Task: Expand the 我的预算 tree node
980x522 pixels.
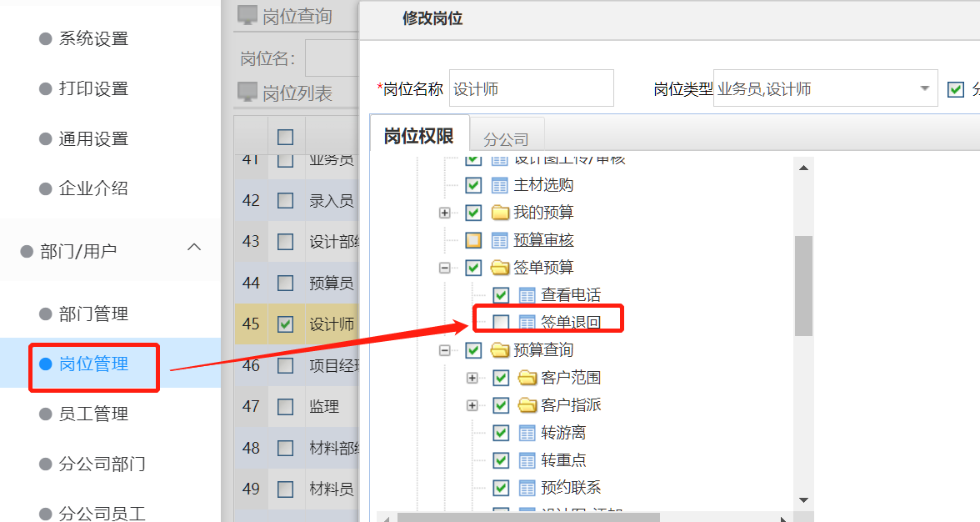Action: [x=444, y=213]
